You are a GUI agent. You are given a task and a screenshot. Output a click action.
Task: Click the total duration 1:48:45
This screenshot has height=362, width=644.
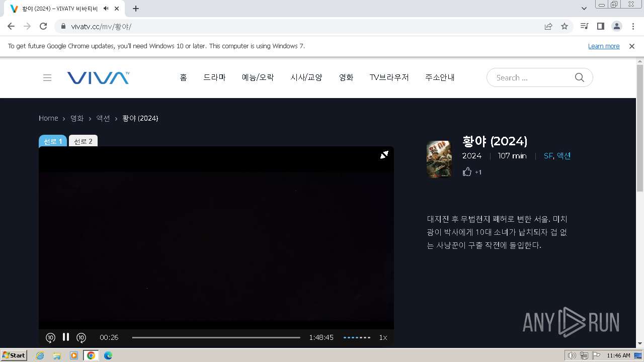point(321,337)
